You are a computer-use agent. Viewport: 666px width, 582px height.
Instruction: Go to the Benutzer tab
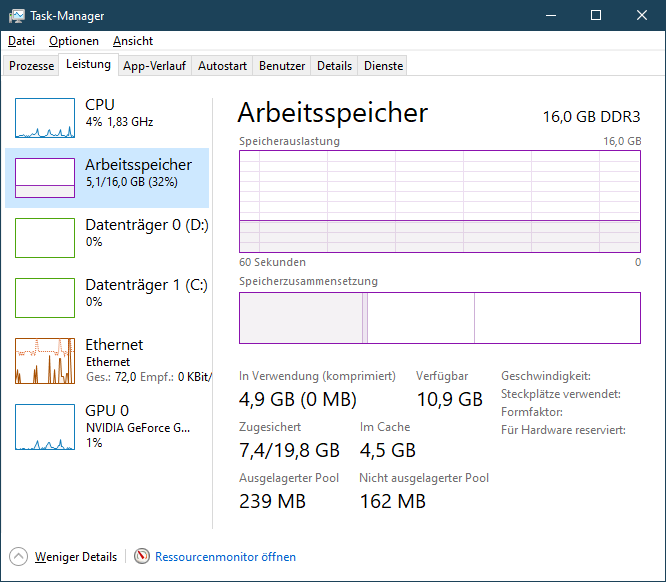282,66
